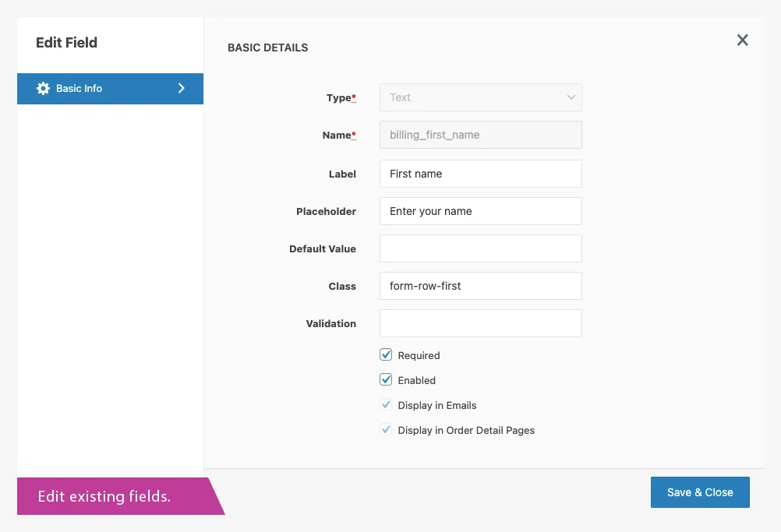
Task: Click inside the empty Default Value field
Action: coord(480,248)
